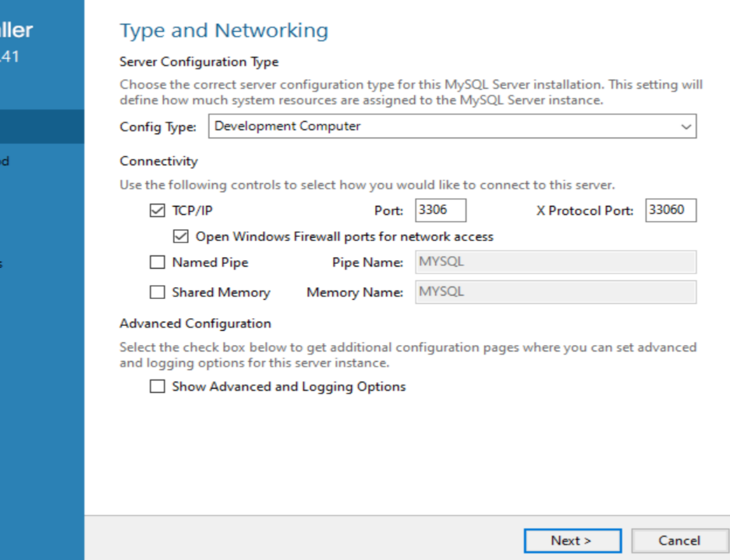Enable the Named Pipe checkbox
Image resolution: width=730 pixels, height=560 pixels.
click(157, 262)
